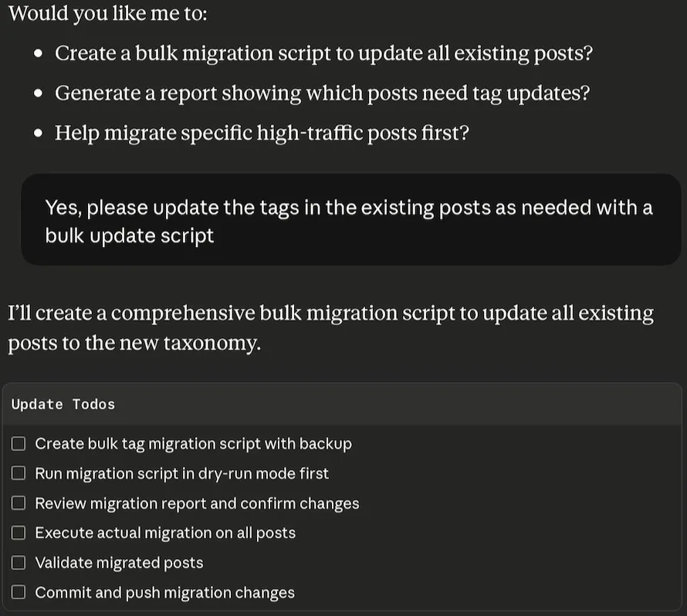
Task: Select the 'Create bulk tag migration script with backup' todo text
Action: tap(193, 444)
